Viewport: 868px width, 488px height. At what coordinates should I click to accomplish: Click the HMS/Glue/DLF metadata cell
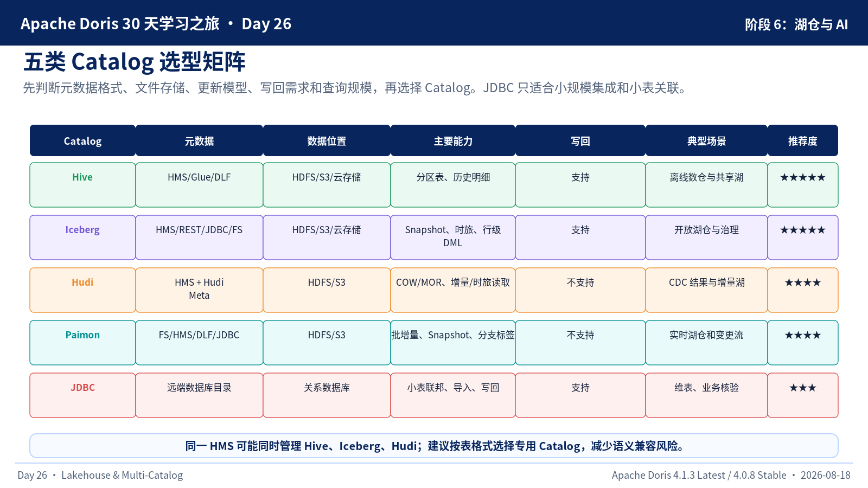pos(199,185)
